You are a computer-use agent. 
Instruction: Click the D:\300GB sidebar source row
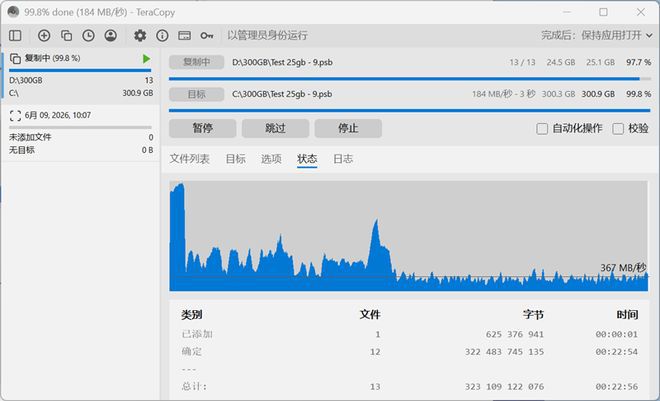[x=81, y=80]
